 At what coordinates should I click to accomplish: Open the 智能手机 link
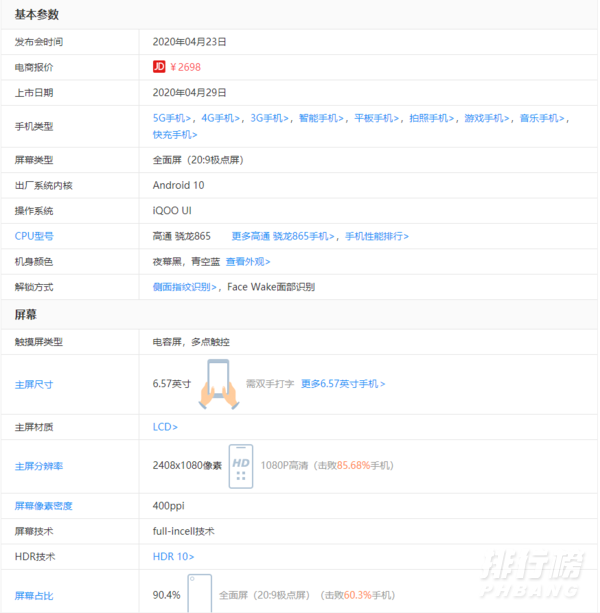pyautogui.click(x=321, y=118)
